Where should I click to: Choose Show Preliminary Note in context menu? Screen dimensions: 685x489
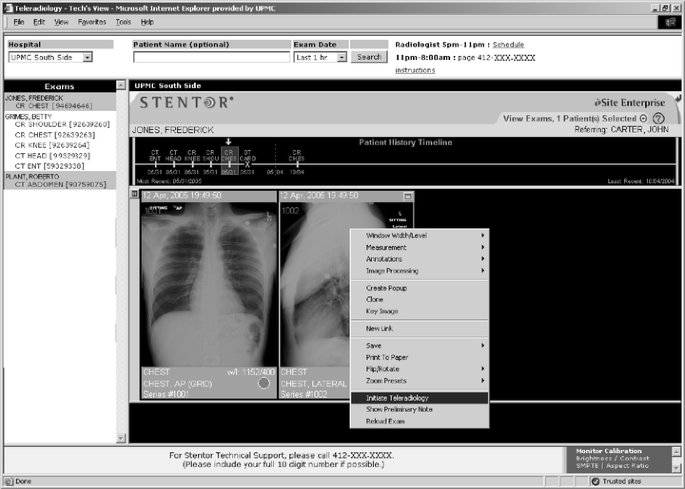tap(420, 409)
